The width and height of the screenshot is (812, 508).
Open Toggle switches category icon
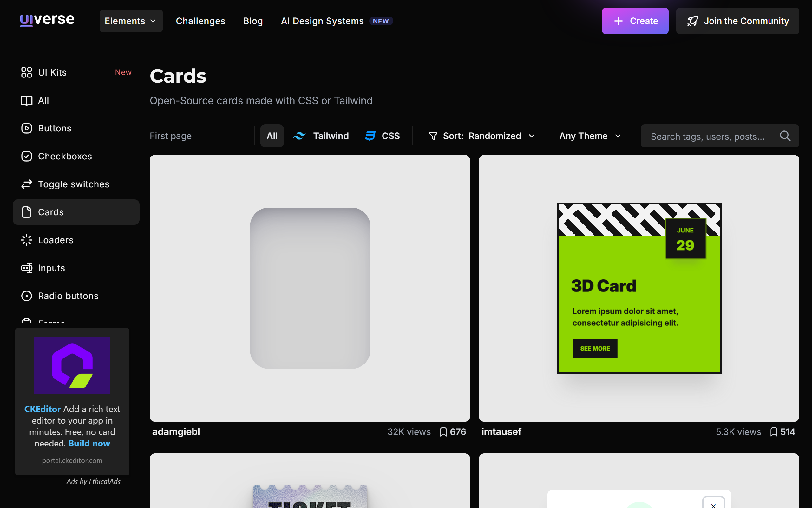[27, 184]
